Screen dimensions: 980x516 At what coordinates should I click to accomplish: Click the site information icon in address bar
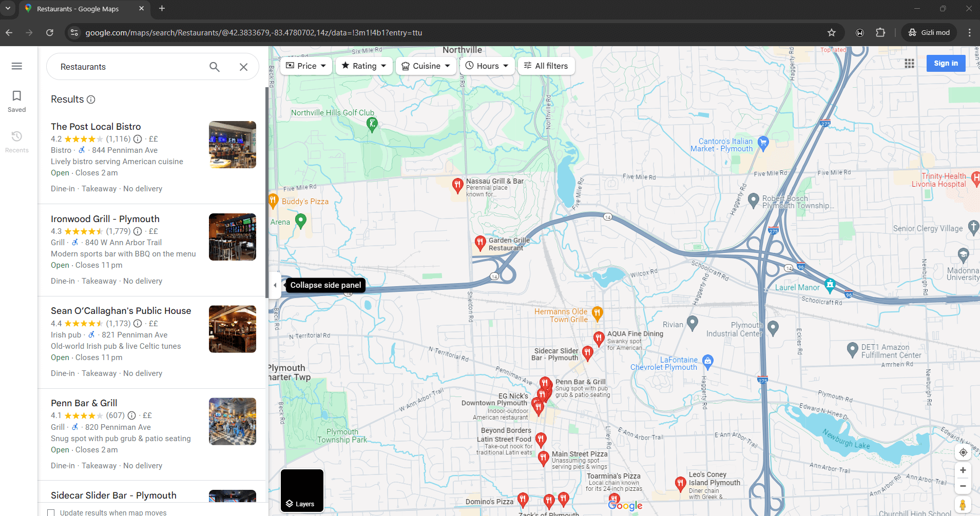pyautogui.click(x=74, y=33)
